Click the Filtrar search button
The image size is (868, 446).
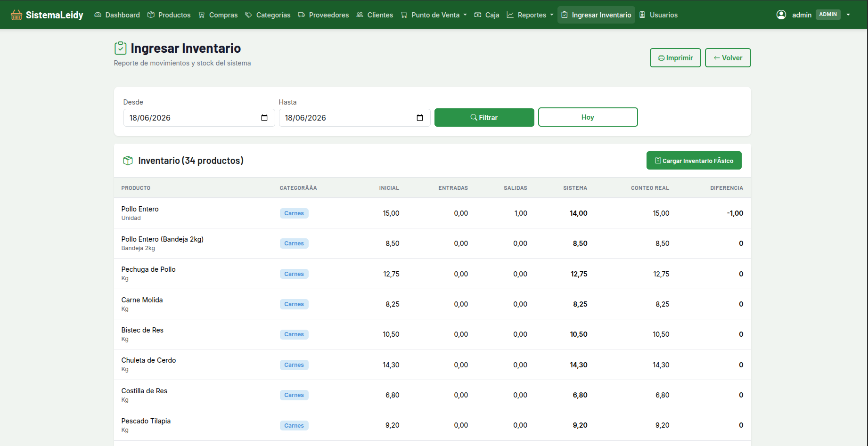(484, 118)
